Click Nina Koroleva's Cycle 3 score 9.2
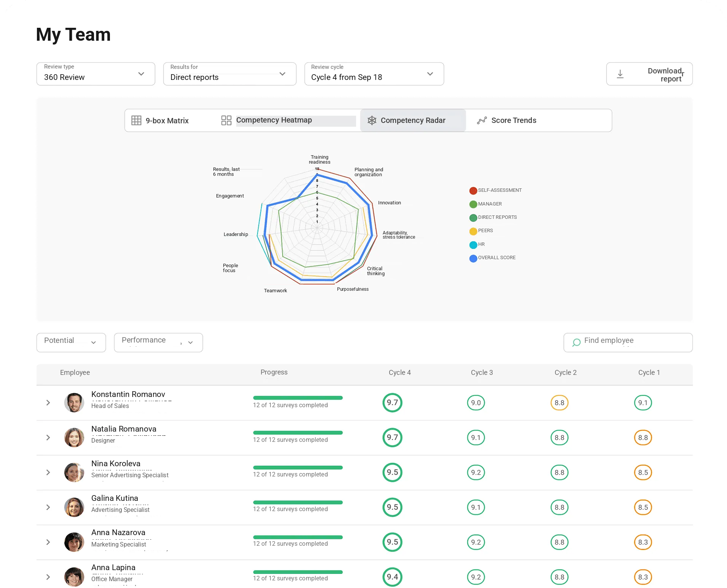 (x=476, y=473)
